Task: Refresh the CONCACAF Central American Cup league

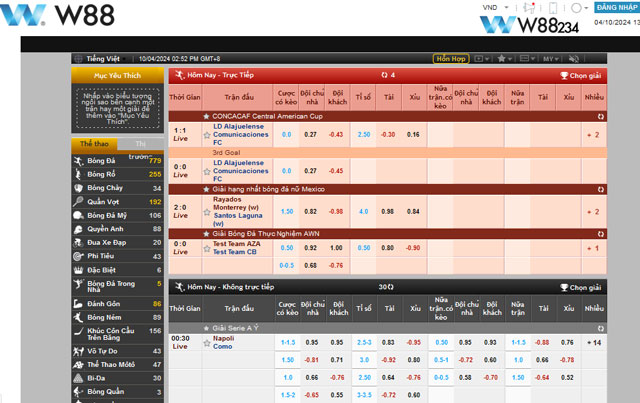Action: coord(600,116)
